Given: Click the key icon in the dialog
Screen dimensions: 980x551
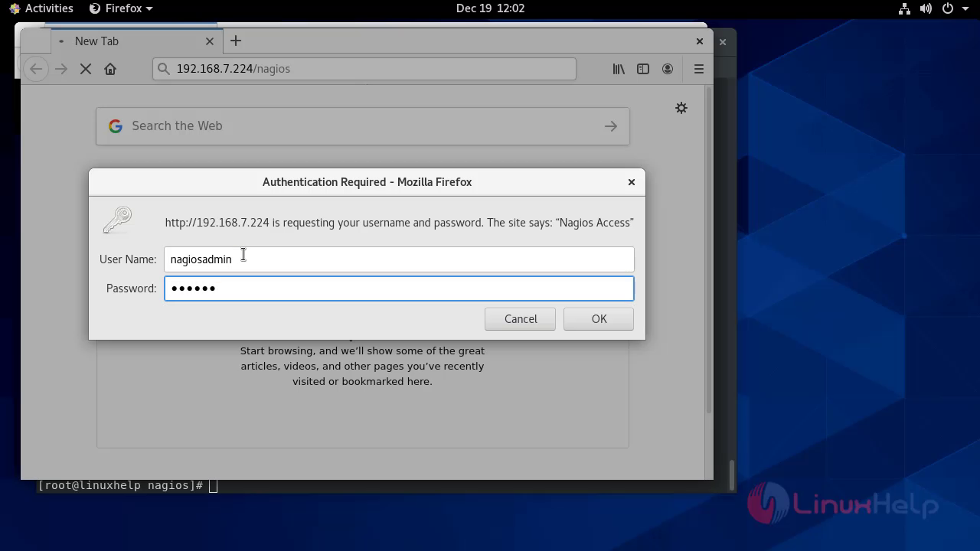Looking at the screenshot, I should 118,220.
